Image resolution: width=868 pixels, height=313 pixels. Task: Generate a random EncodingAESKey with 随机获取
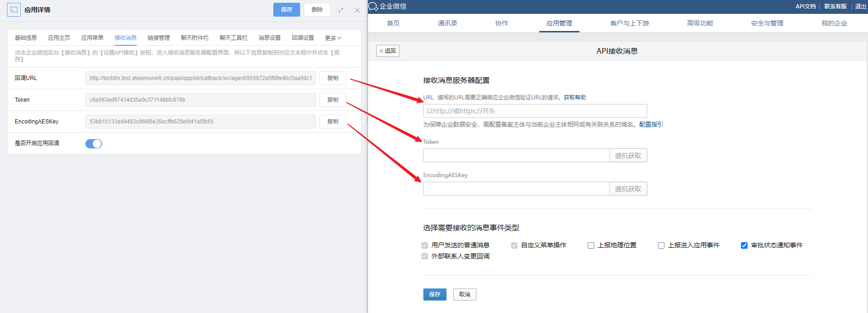click(x=628, y=189)
